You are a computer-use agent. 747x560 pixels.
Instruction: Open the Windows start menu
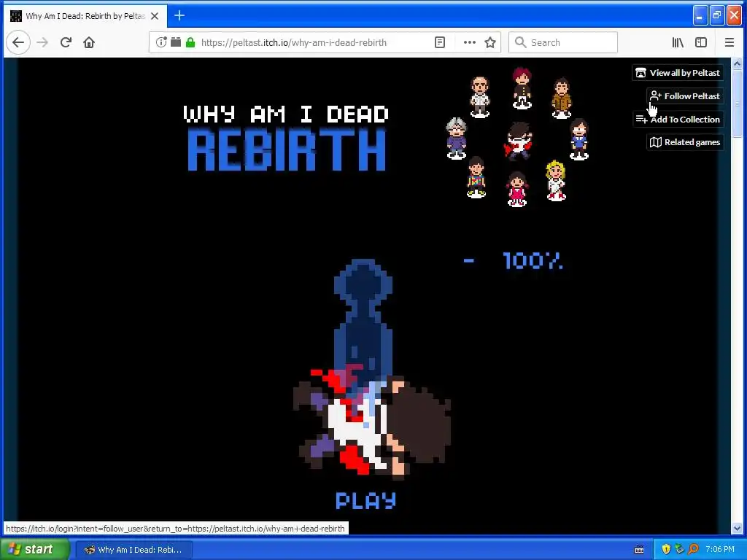click(x=34, y=550)
